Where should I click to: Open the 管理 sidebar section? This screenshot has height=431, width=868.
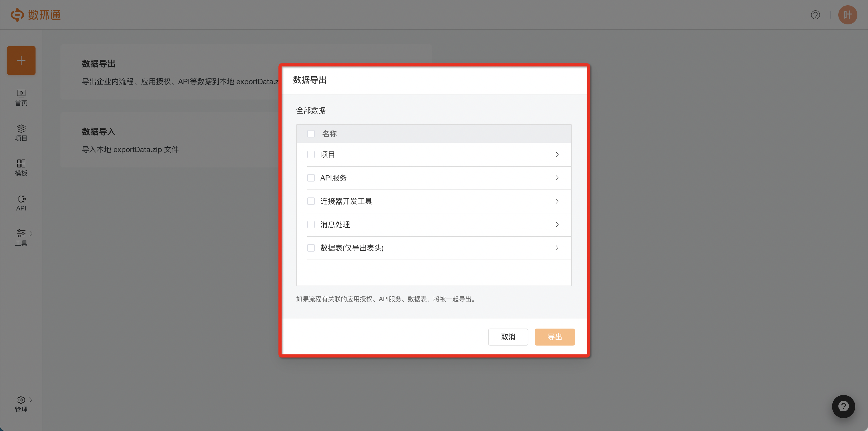[x=21, y=404]
